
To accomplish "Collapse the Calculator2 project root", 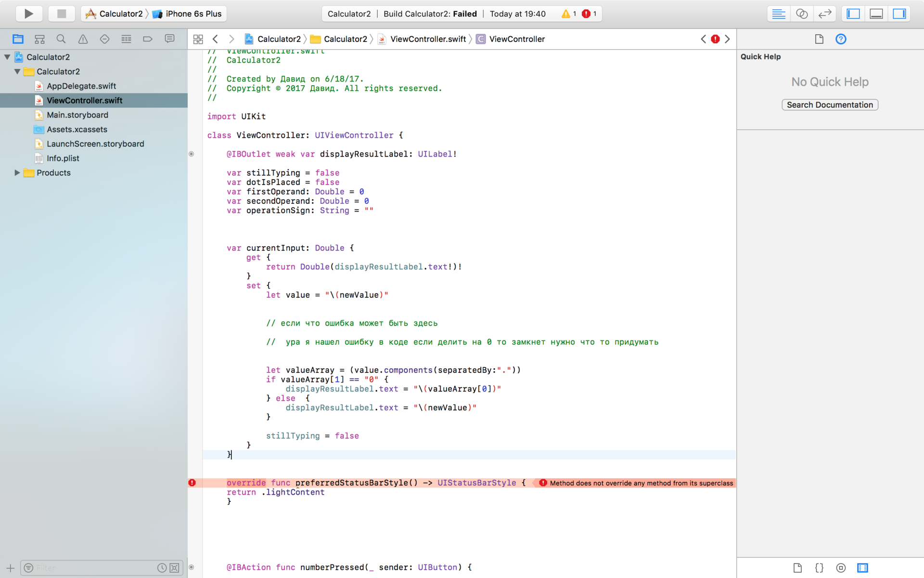I will pyautogui.click(x=7, y=57).
